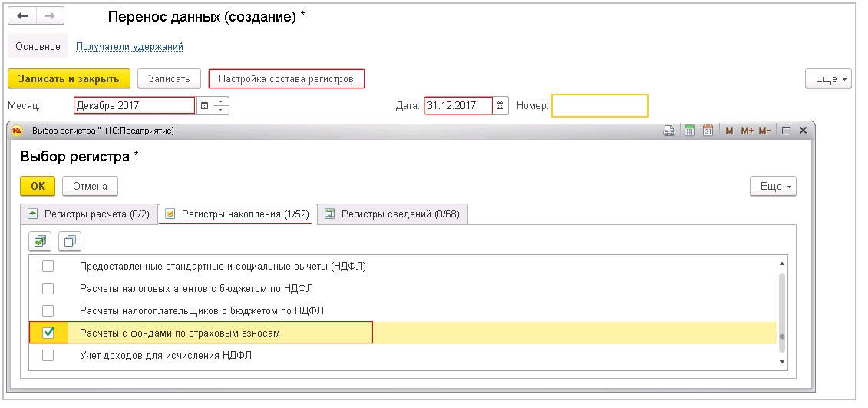Click the month stepper up arrow

(222, 101)
